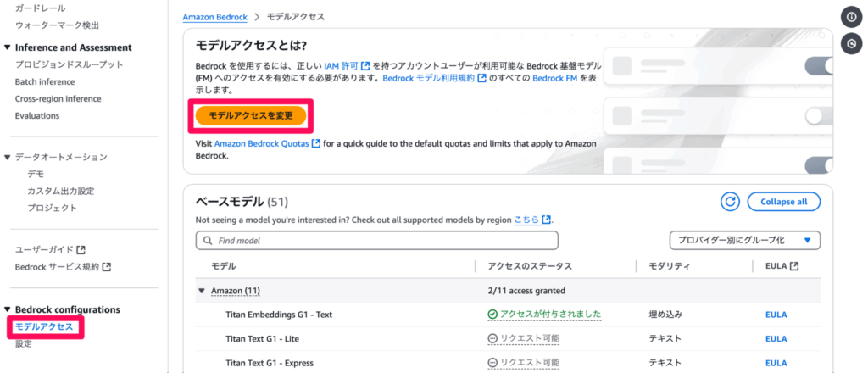Open the Amazon Bedrock breadcrumb link
The height and width of the screenshot is (373, 868).
click(x=214, y=17)
